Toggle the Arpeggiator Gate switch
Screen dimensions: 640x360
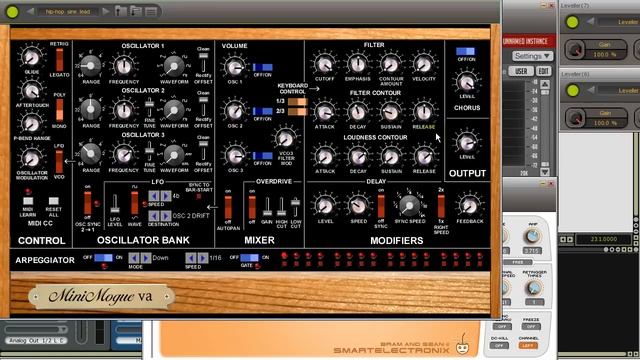coord(249,258)
